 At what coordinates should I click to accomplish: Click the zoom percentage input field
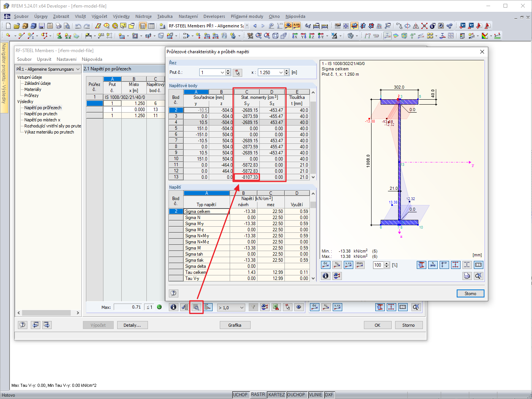pyautogui.click(x=378, y=265)
